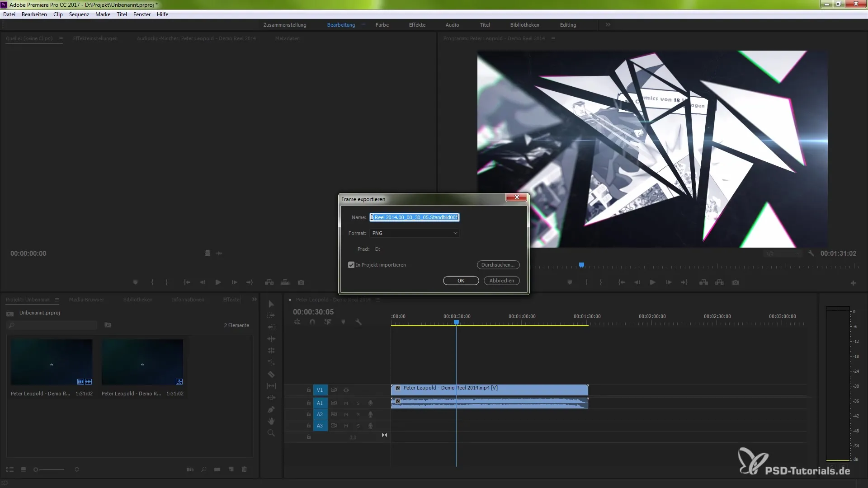
Task: Toggle V1 track output eye
Action: click(346, 390)
